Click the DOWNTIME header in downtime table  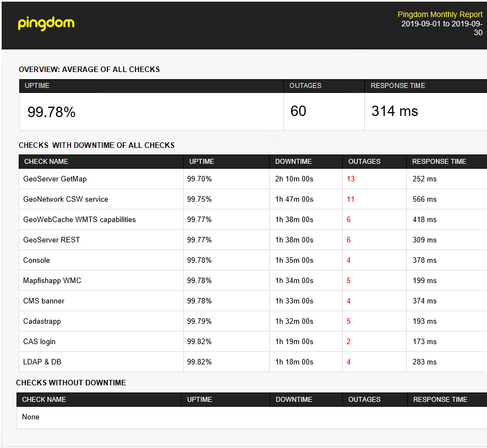point(293,161)
